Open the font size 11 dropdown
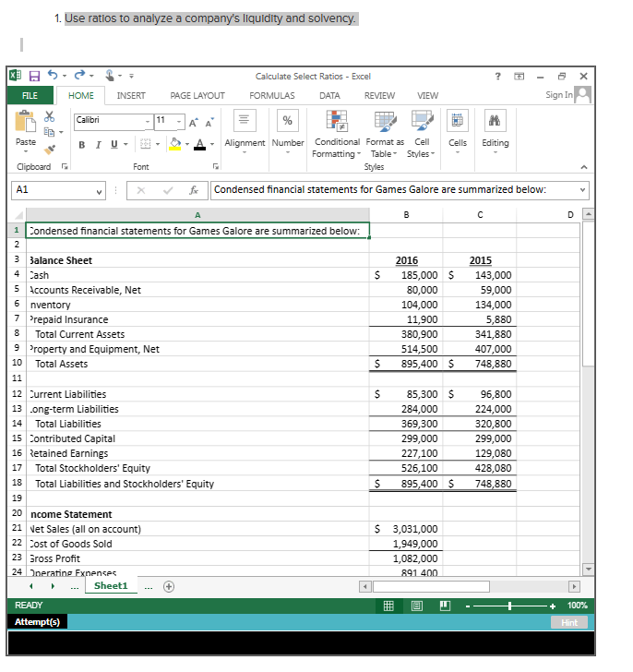The width and height of the screenshot is (633, 672). point(179,121)
